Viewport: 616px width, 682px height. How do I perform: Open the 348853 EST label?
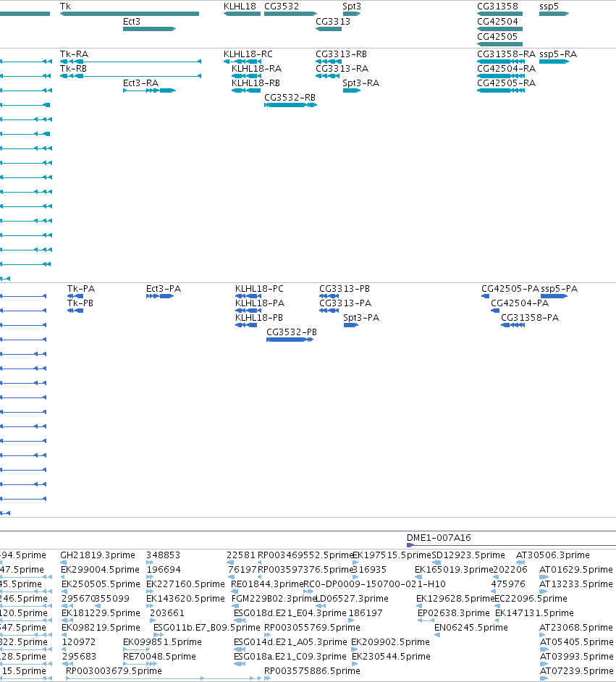click(163, 555)
